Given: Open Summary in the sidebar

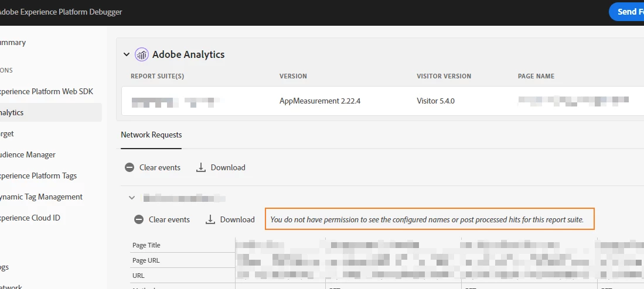Looking at the screenshot, I should tap(13, 42).
